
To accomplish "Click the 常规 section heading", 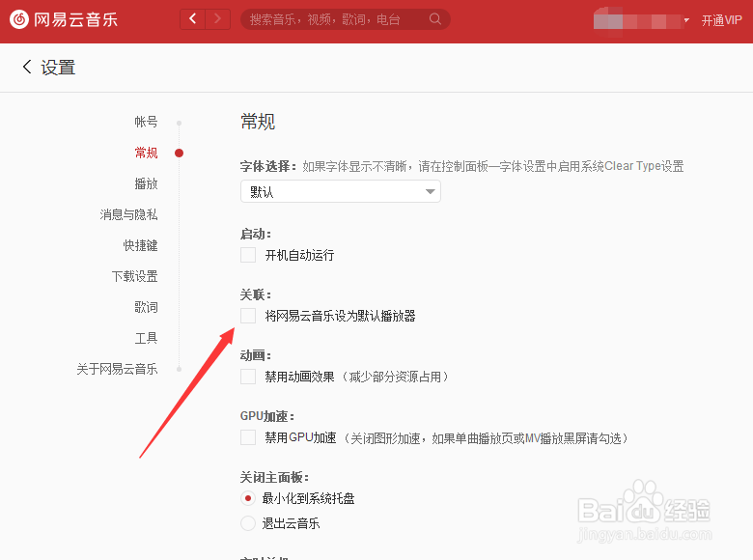I will [x=258, y=122].
